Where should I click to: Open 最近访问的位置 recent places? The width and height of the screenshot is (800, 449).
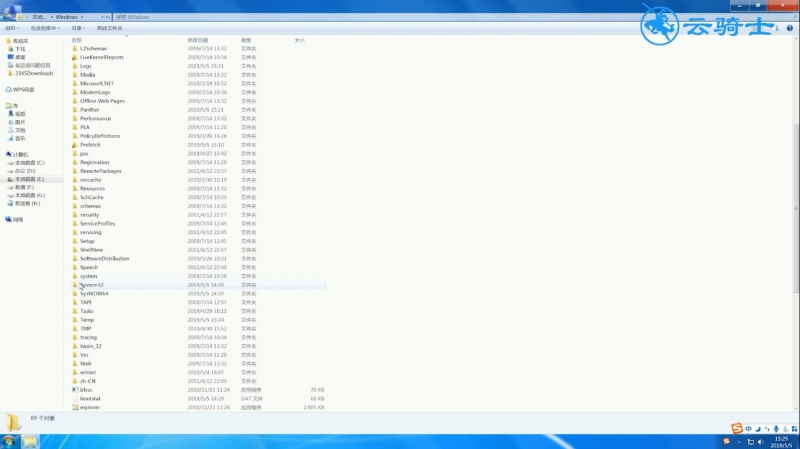pos(29,65)
